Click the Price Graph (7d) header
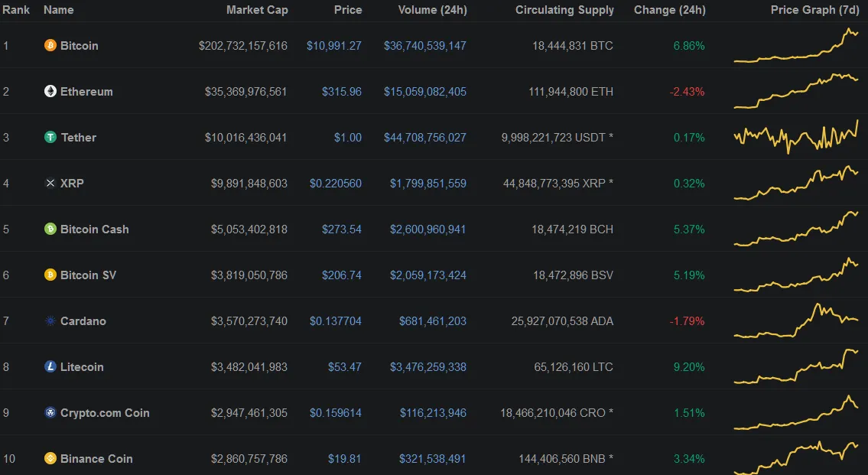 coord(815,10)
